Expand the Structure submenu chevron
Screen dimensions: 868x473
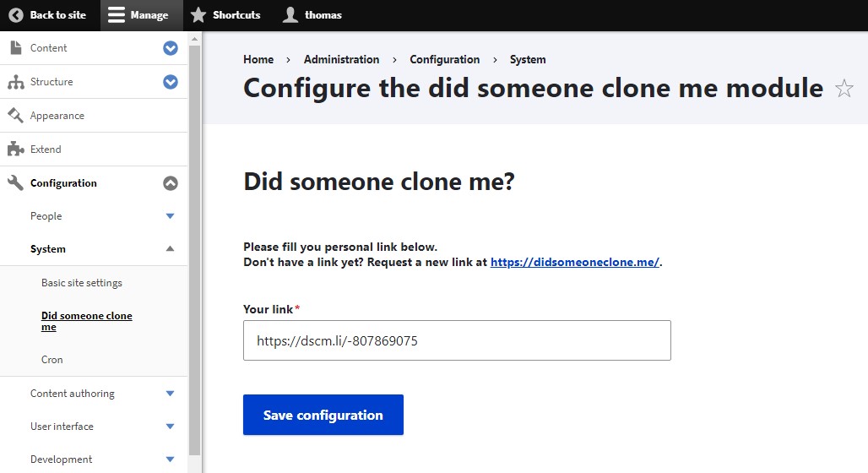[171, 82]
